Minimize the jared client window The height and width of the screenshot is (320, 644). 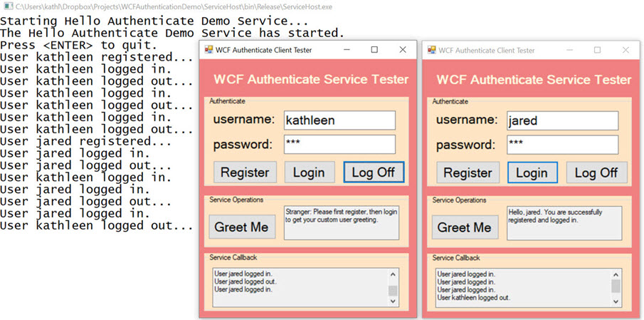coord(570,50)
